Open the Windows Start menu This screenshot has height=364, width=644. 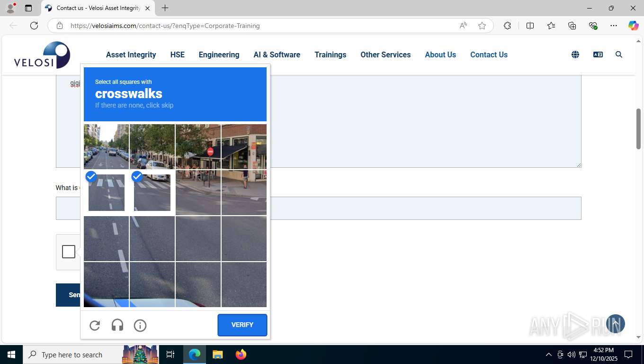click(11, 355)
